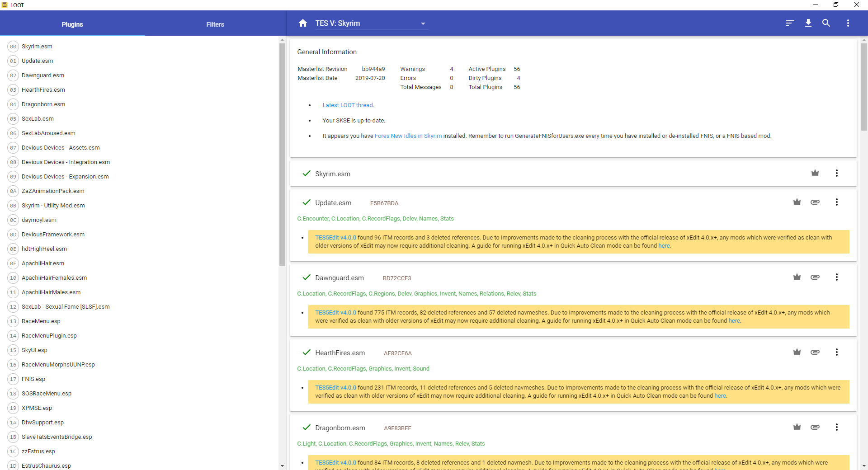Viewport: 868px width, 470px height.
Task: Click the master file crown icon for Skyrim.esm
Action: pyautogui.click(x=815, y=173)
